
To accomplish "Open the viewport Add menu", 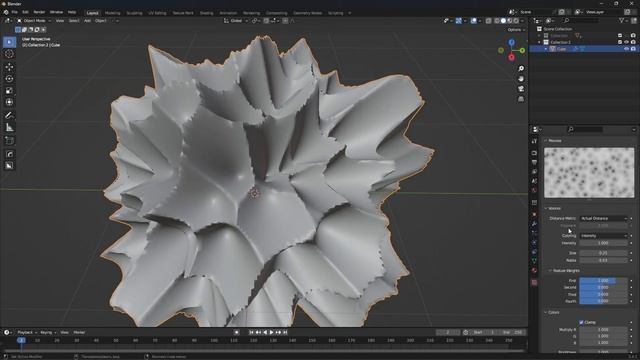I will coord(87,20).
